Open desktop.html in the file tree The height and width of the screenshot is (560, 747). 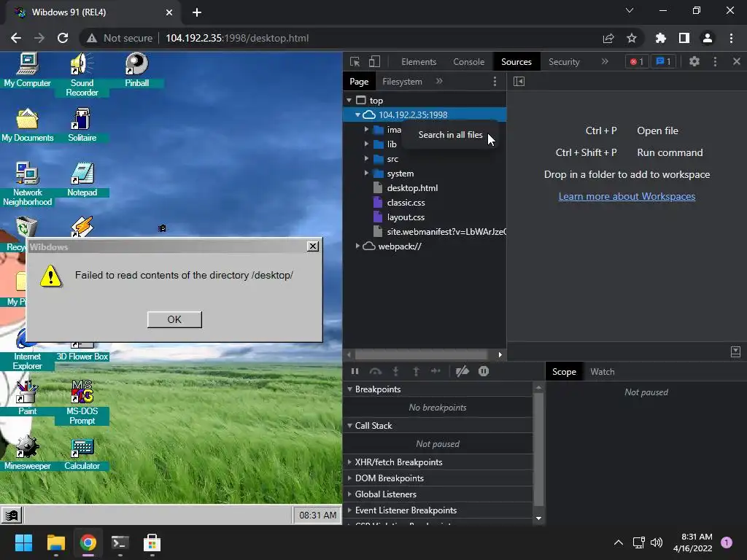[x=412, y=188]
